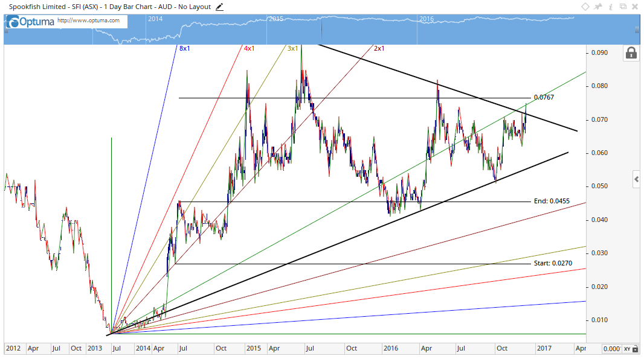Open the XY scale lock dropdown
Screen dimensions: 644x359
pos(632,349)
